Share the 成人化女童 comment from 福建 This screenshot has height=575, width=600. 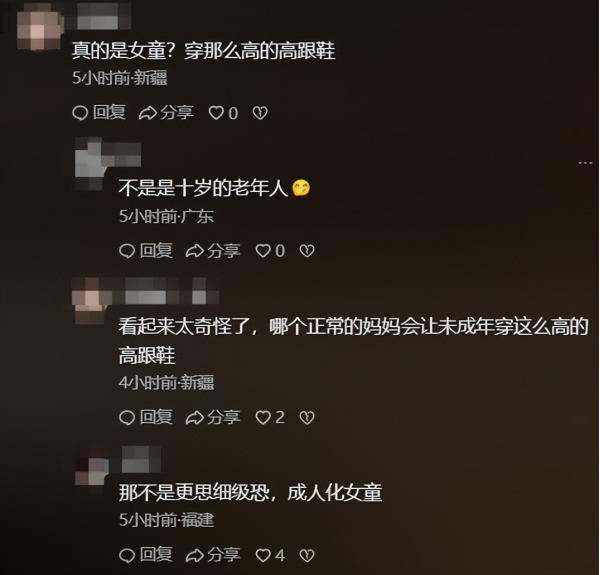tap(213, 555)
